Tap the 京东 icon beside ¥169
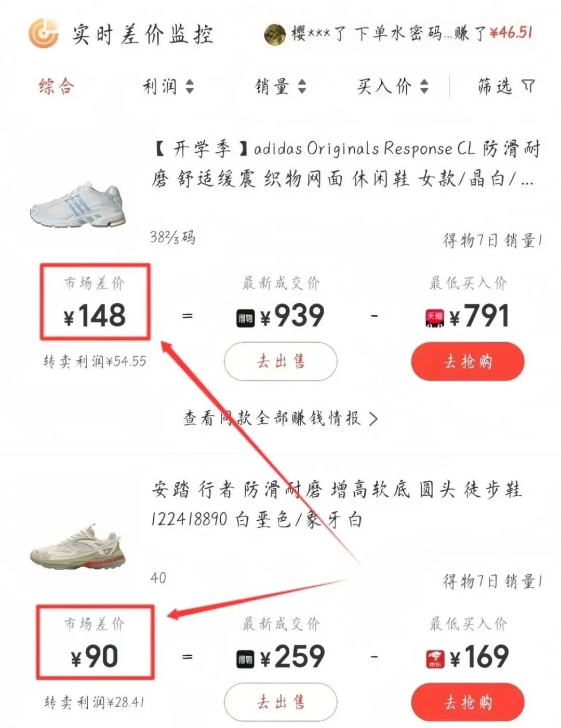The width and height of the screenshot is (561, 728). (x=435, y=659)
